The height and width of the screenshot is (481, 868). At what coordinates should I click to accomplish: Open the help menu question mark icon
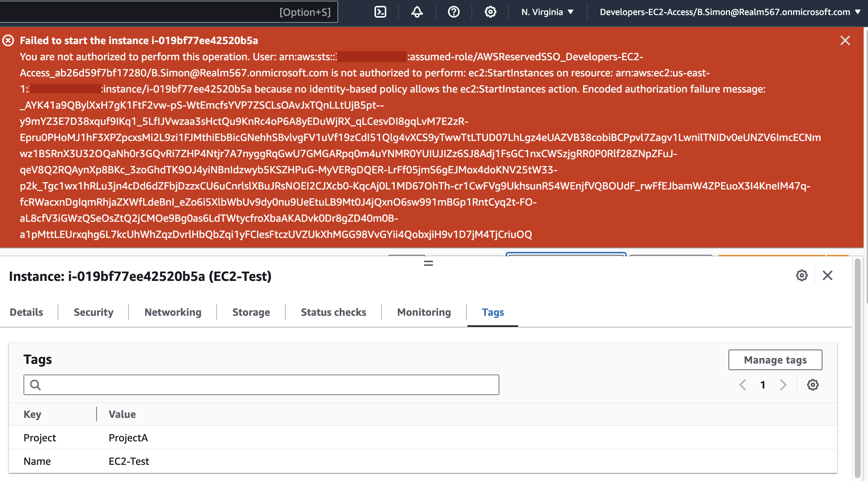(x=453, y=11)
